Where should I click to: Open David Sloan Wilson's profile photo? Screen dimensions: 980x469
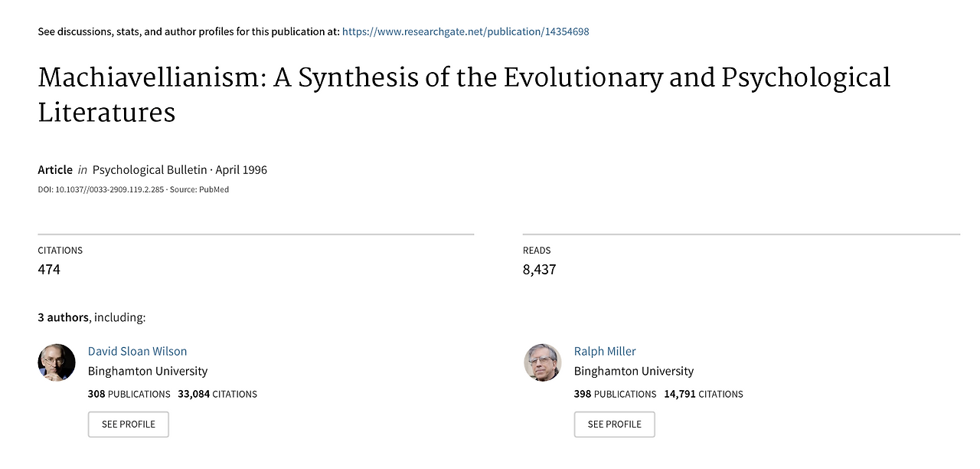point(57,362)
